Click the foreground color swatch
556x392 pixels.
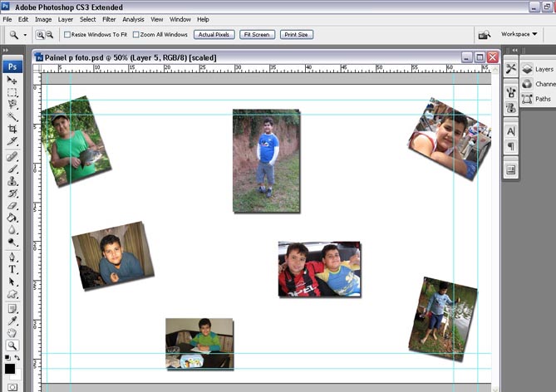(x=9, y=368)
